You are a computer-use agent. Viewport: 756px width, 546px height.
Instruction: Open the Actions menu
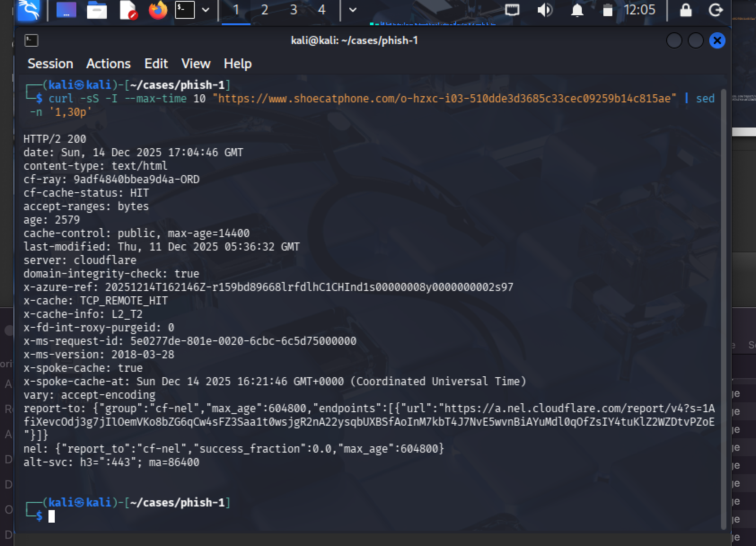(108, 64)
